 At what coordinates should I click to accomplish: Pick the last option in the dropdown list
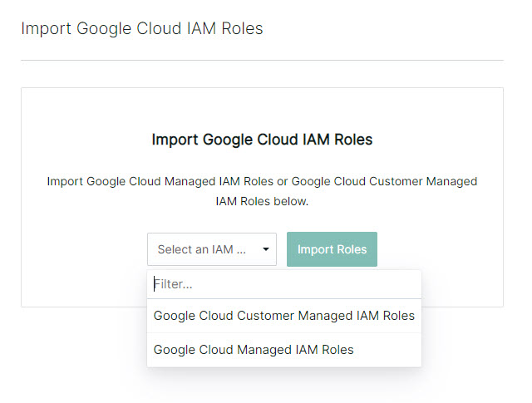point(284,350)
